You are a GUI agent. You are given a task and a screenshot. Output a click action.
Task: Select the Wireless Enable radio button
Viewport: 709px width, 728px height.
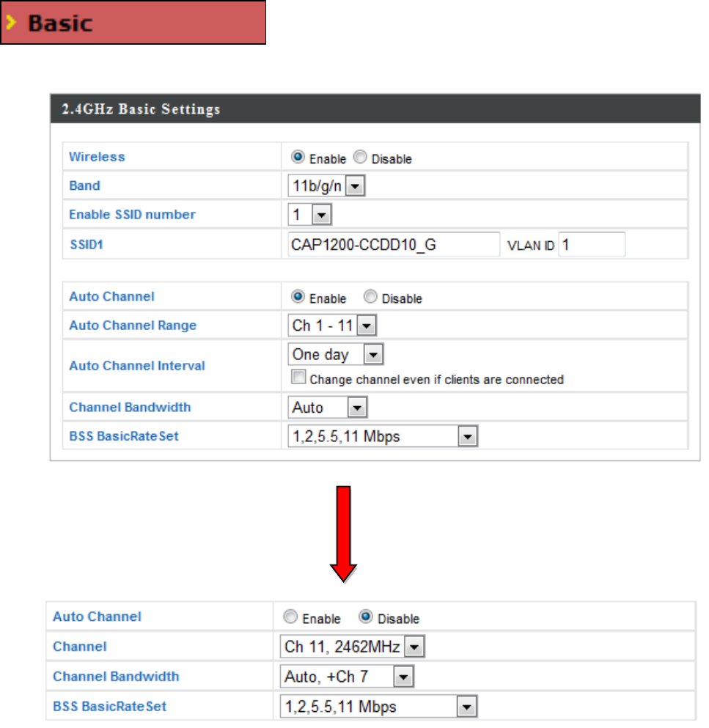[x=298, y=157]
